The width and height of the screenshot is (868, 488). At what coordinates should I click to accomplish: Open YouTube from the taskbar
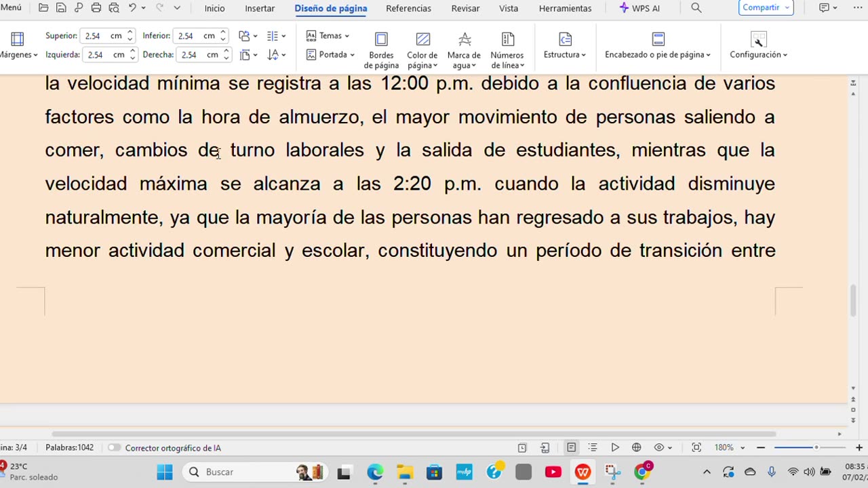click(553, 472)
